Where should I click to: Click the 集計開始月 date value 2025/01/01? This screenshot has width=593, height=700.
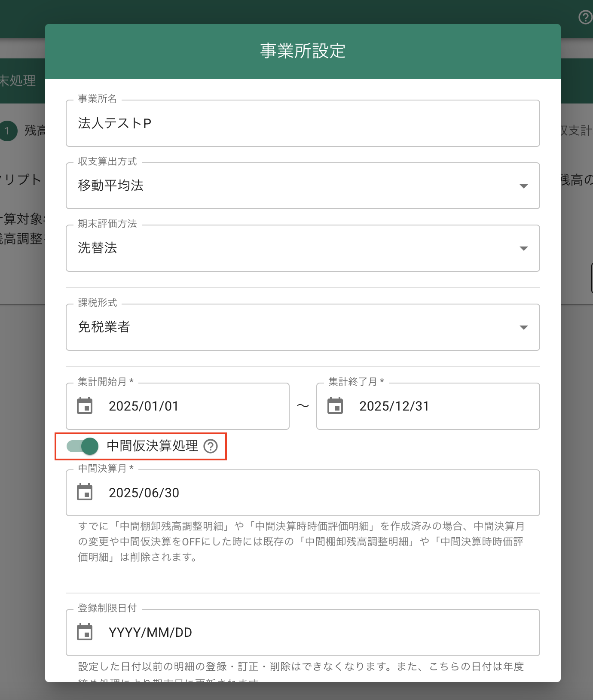144,406
